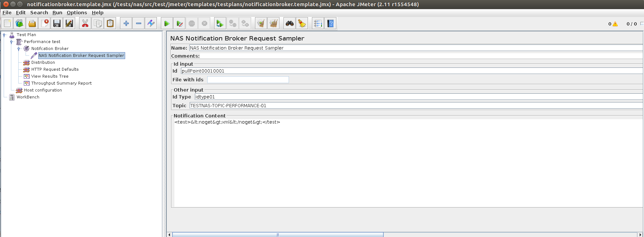The image size is (644, 237).
Task: Collapse the Notifcation Broker node
Action: pos(19,49)
